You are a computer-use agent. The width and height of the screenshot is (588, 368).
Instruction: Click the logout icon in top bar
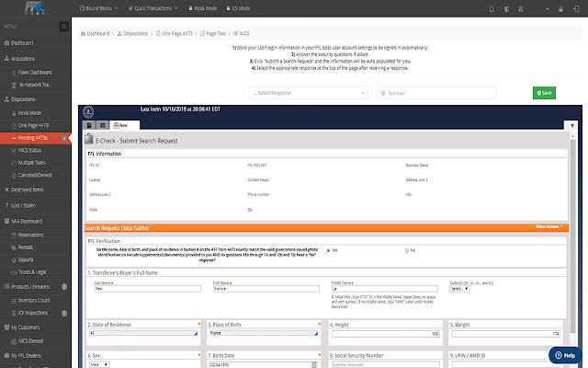576,8
